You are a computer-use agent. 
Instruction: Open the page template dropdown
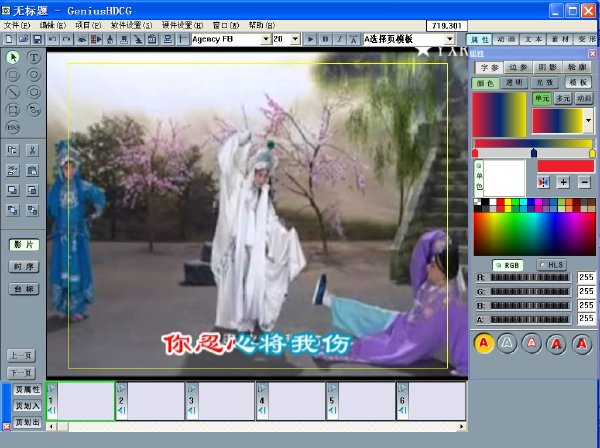tap(450, 39)
